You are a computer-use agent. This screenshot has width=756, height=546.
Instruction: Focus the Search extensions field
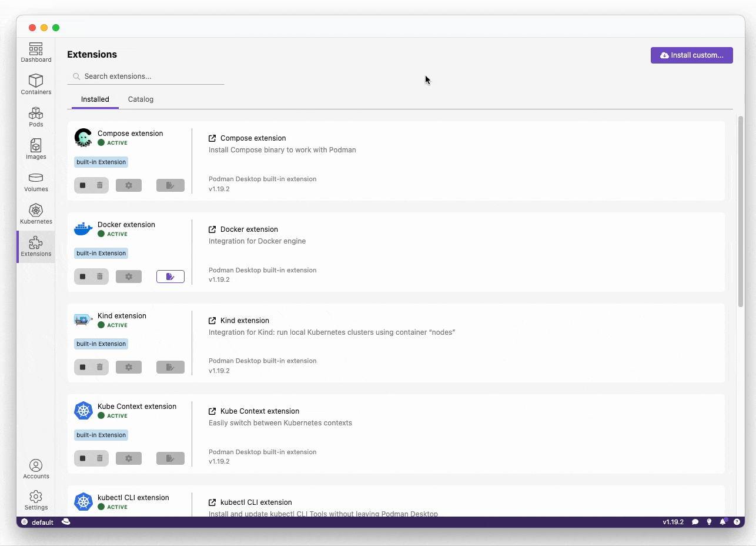coord(146,76)
